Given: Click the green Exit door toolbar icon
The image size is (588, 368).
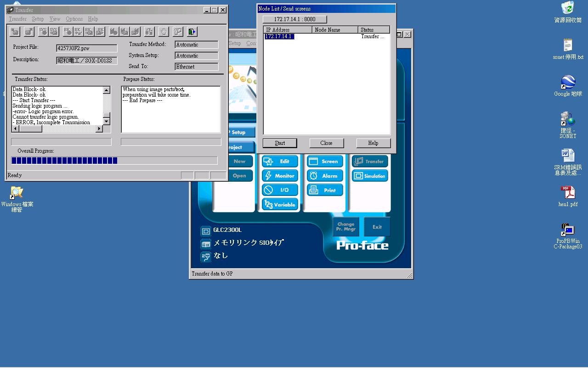Looking at the screenshot, I should (x=192, y=31).
